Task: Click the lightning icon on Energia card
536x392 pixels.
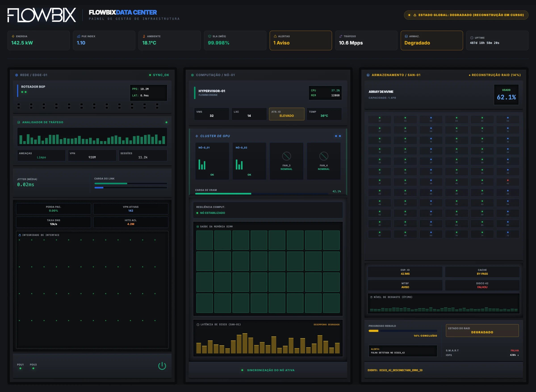Action: coord(13,36)
